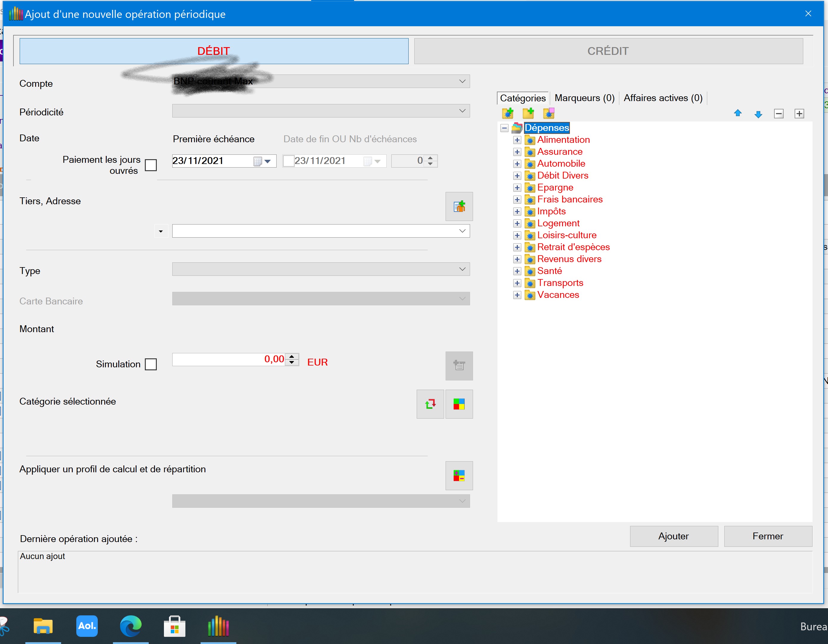828x644 pixels.
Task: Click the swap arrows icon beside Catégorie sélectionnée
Action: [430, 404]
